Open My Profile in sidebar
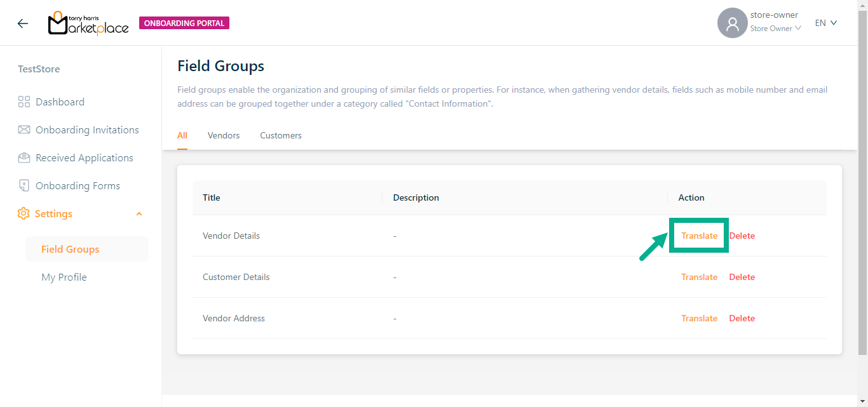The width and height of the screenshot is (868, 407). click(x=64, y=277)
